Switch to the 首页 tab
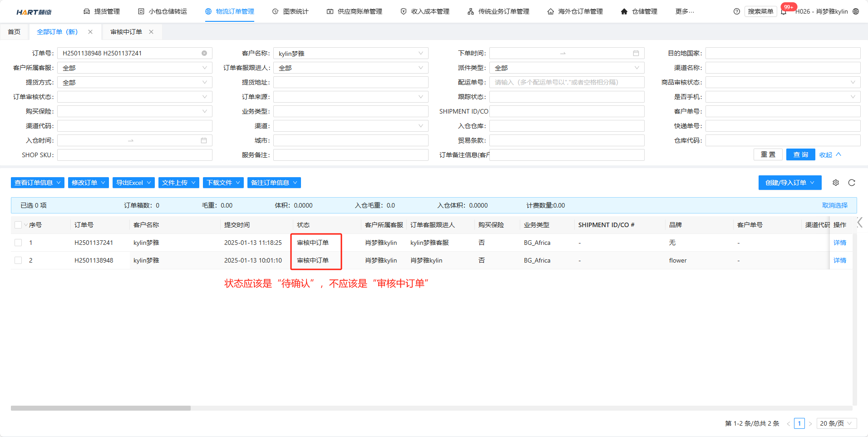Screen dimensions: 868x437 [14, 32]
